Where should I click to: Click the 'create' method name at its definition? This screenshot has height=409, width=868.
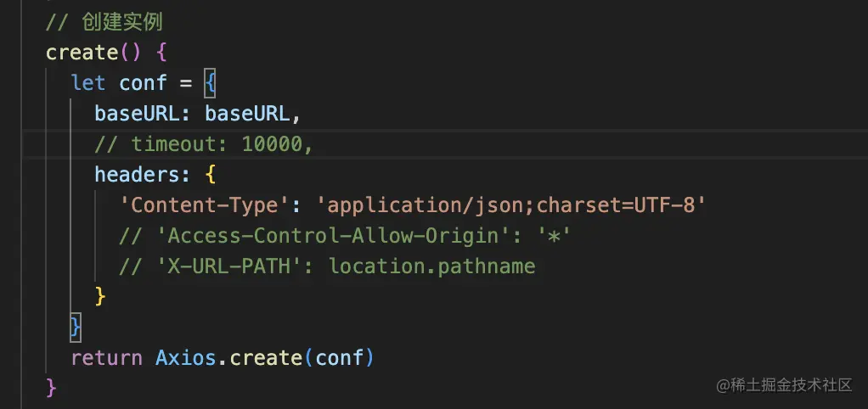pyautogui.click(x=82, y=53)
